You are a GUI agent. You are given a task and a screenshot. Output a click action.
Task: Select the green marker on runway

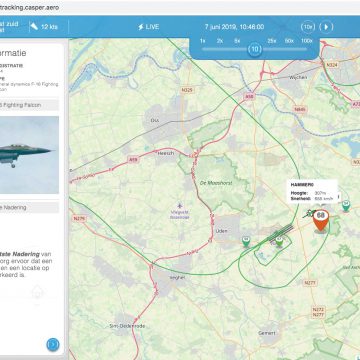(279, 241)
